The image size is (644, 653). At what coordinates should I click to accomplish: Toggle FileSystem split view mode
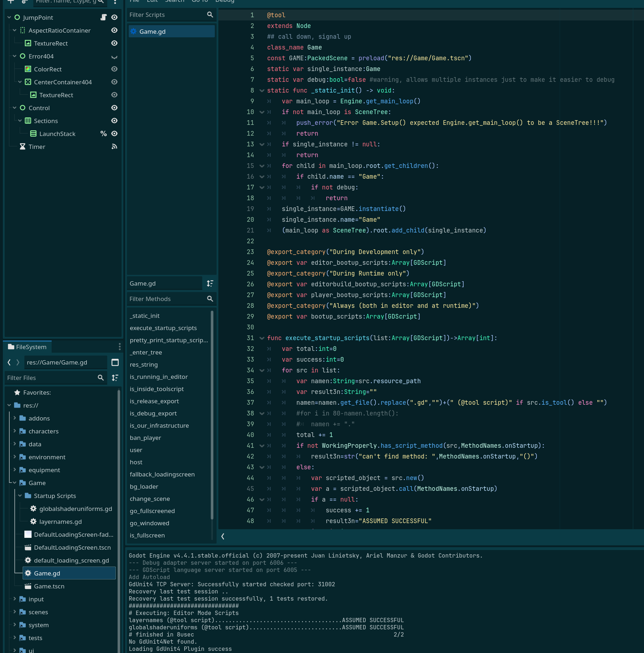[115, 362]
